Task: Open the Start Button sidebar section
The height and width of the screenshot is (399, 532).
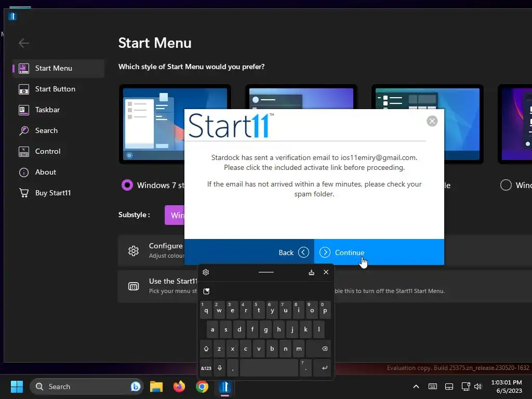Action: [58, 89]
